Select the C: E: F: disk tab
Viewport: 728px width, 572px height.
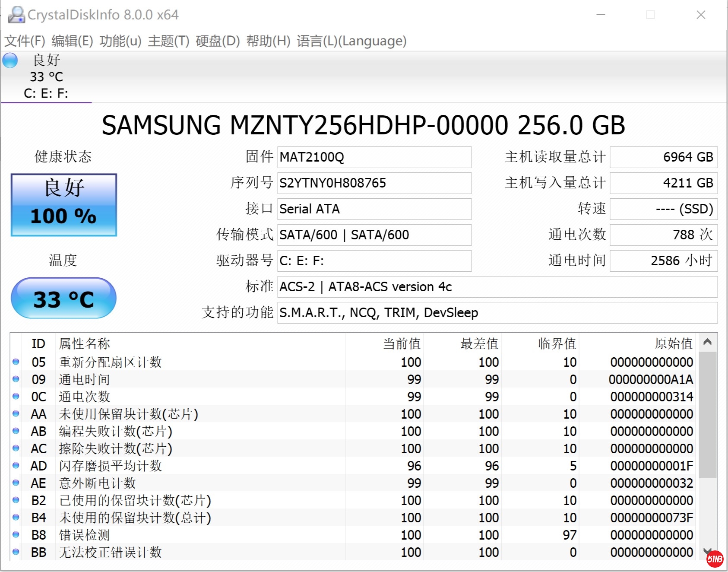(x=46, y=93)
